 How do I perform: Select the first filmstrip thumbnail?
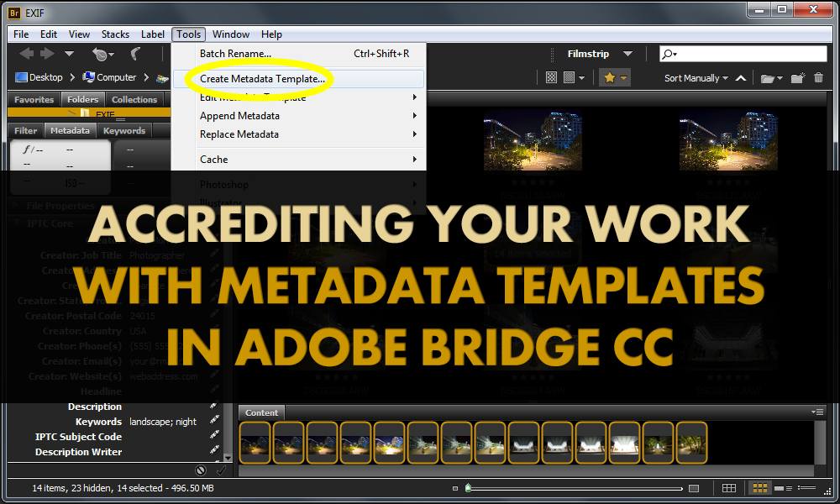point(255,443)
